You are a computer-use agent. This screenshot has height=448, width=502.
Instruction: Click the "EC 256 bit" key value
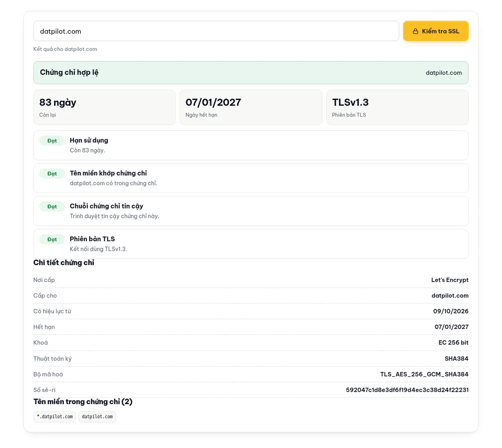click(453, 343)
